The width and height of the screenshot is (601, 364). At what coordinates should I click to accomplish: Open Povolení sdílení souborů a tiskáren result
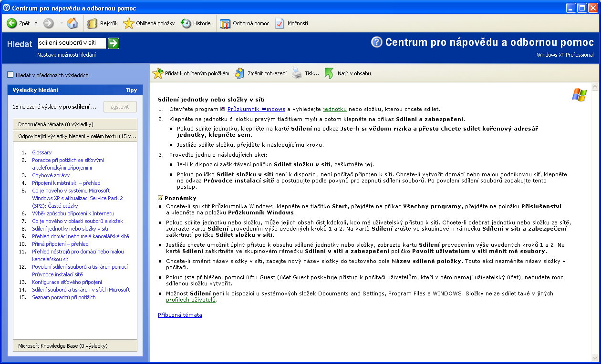pyautogui.click(x=80, y=271)
